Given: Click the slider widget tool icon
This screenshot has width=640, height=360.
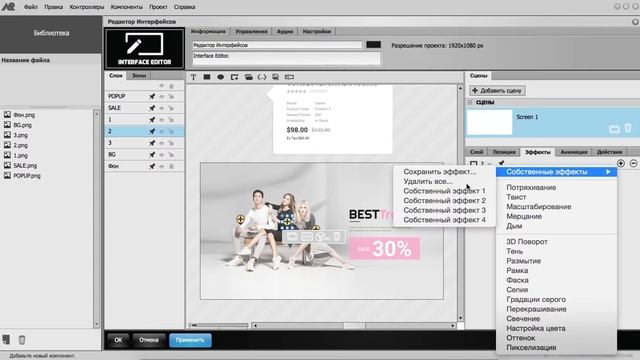Looking at the screenshot, I should (x=289, y=77).
